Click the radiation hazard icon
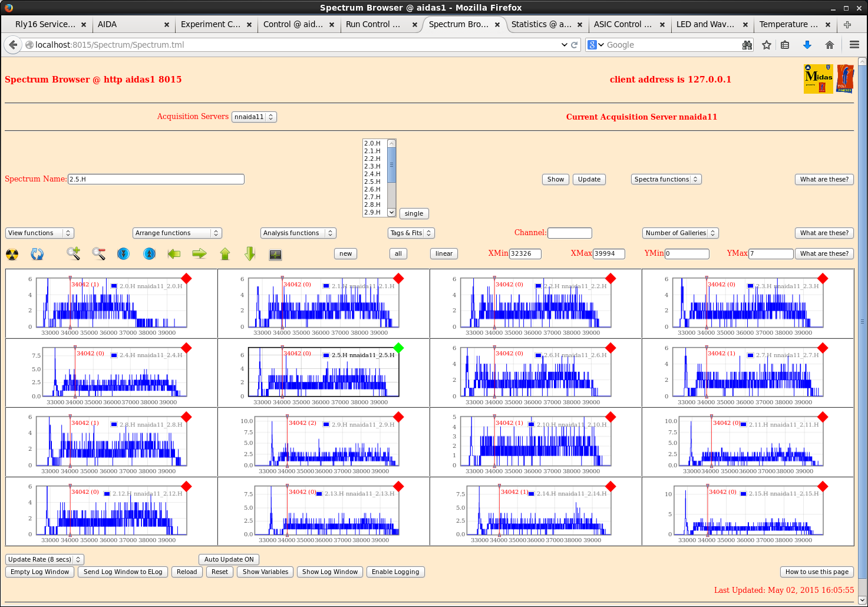This screenshot has width=868, height=607. [12, 255]
